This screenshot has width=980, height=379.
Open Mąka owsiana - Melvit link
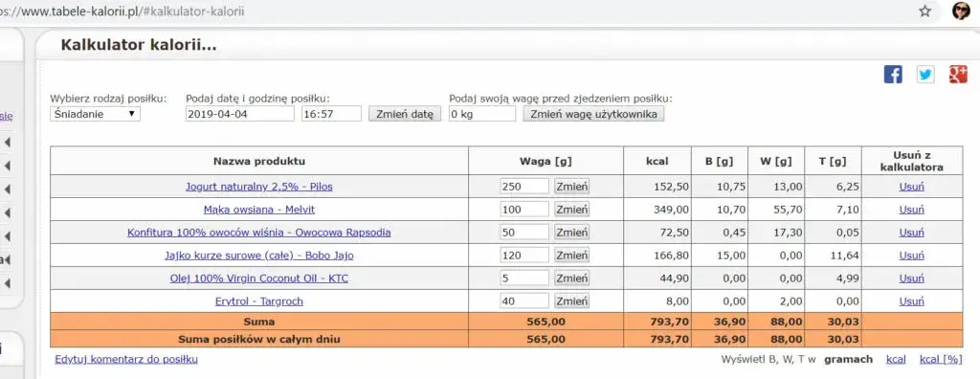point(258,210)
